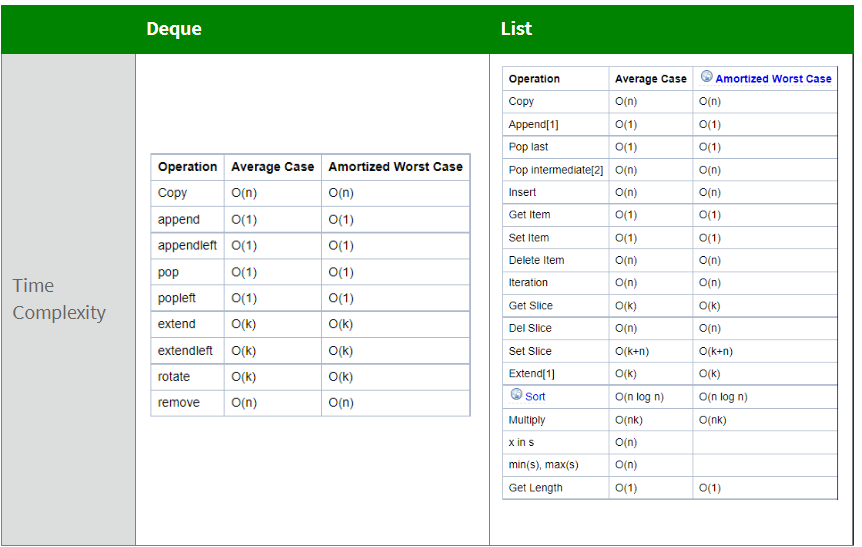Click worst case O(nk) in Multiply row
Viewport: 862px width, 547px height.
click(712, 420)
